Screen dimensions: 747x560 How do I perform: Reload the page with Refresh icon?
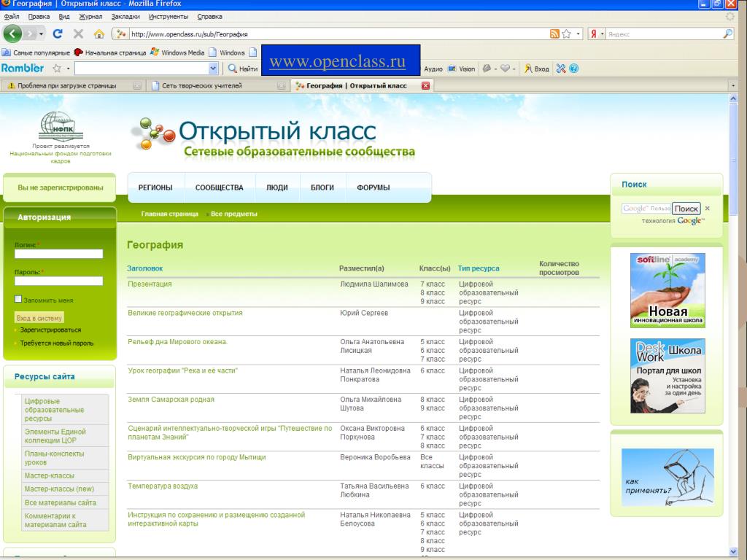pyautogui.click(x=58, y=34)
